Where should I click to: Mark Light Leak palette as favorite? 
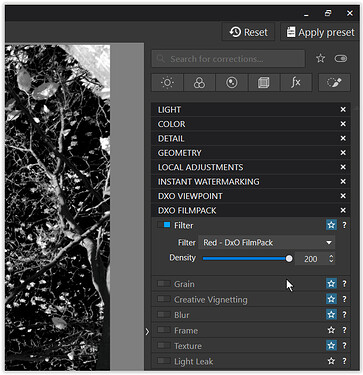331,361
